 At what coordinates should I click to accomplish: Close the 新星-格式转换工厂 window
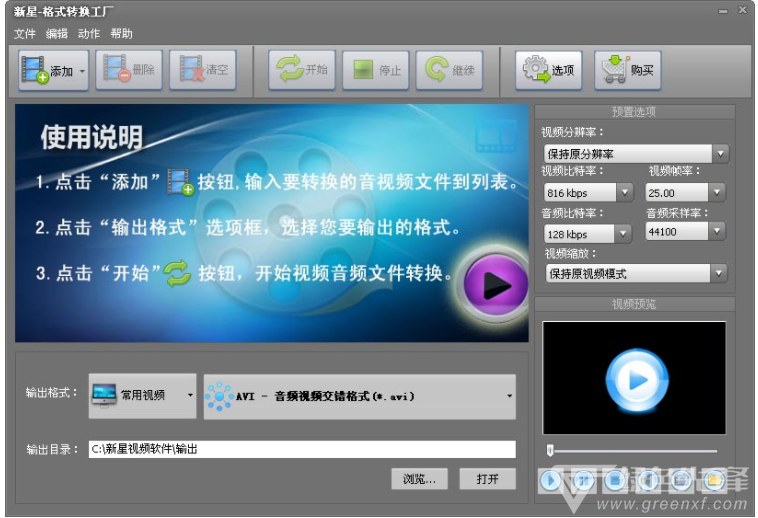(x=743, y=10)
